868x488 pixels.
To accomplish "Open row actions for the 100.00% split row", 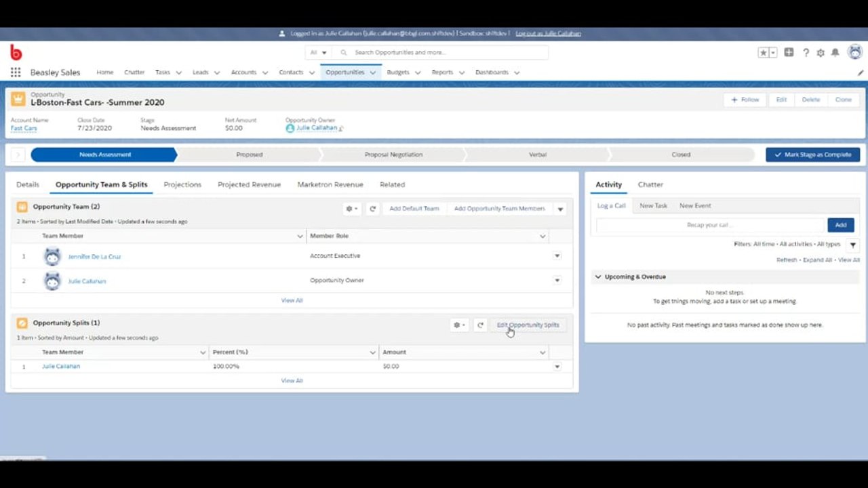I will (557, 367).
